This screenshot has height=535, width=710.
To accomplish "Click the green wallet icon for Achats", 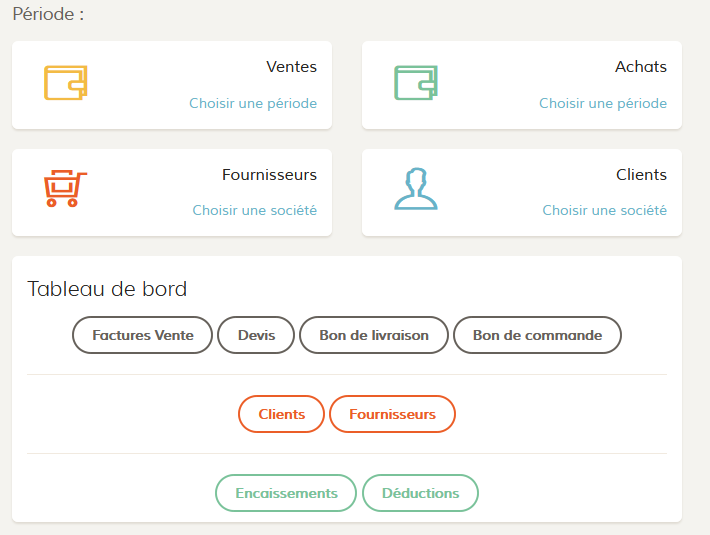I will 416,83.
